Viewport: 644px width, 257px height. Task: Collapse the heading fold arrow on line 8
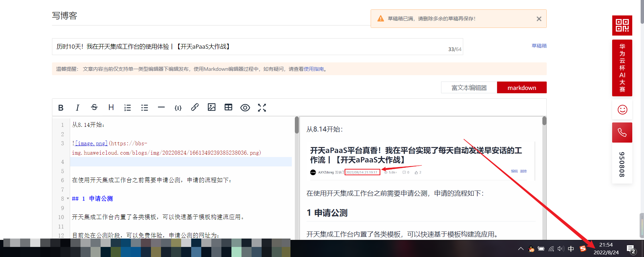(x=68, y=199)
